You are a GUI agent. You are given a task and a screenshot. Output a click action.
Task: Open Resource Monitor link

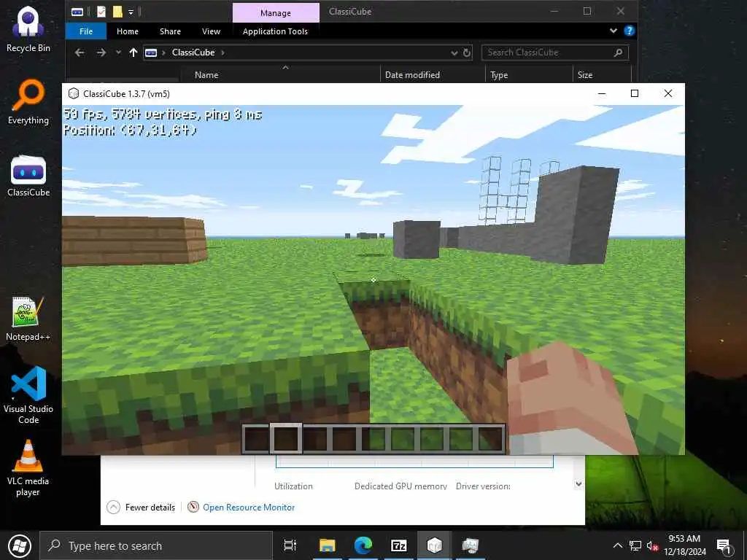click(x=249, y=507)
